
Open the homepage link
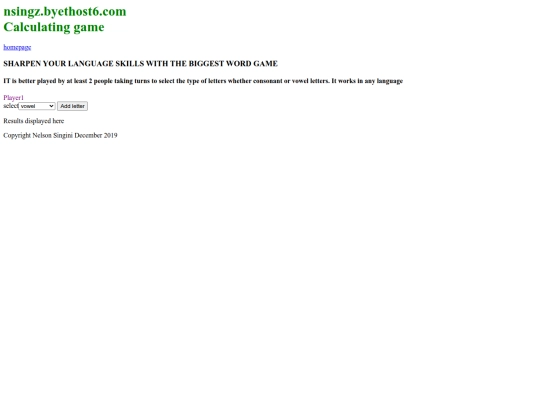click(17, 47)
